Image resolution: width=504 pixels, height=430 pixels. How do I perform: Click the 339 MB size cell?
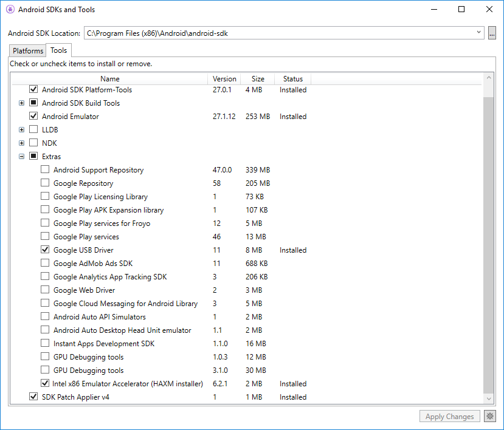point(258,170)
